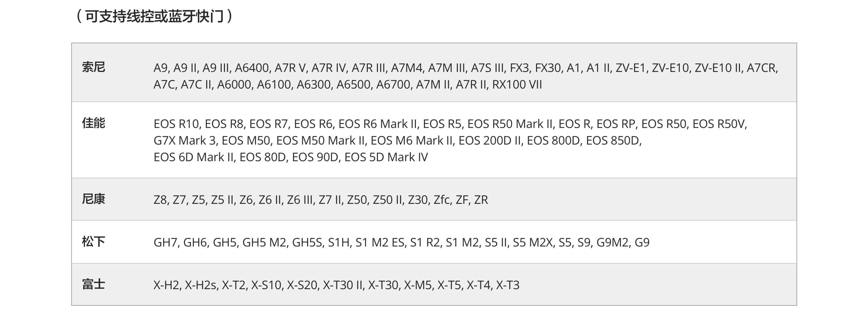
Task: Click the X-H2s model in Fuji row
Action: (201, 285)
